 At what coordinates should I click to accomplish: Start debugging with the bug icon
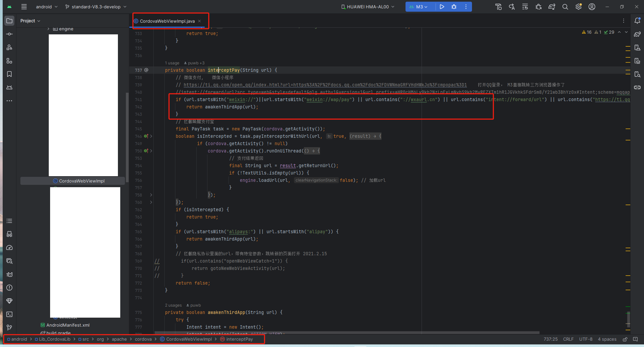click(x=454, y=7)
